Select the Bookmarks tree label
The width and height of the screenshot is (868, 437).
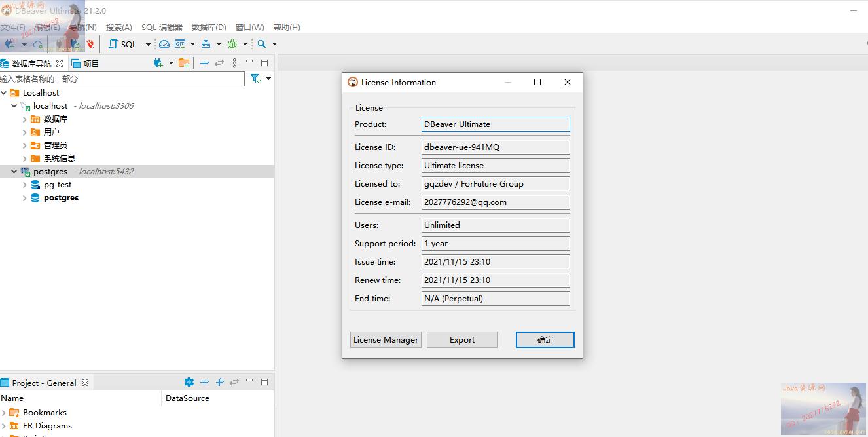pyautogui.click(x=45, y=413)
